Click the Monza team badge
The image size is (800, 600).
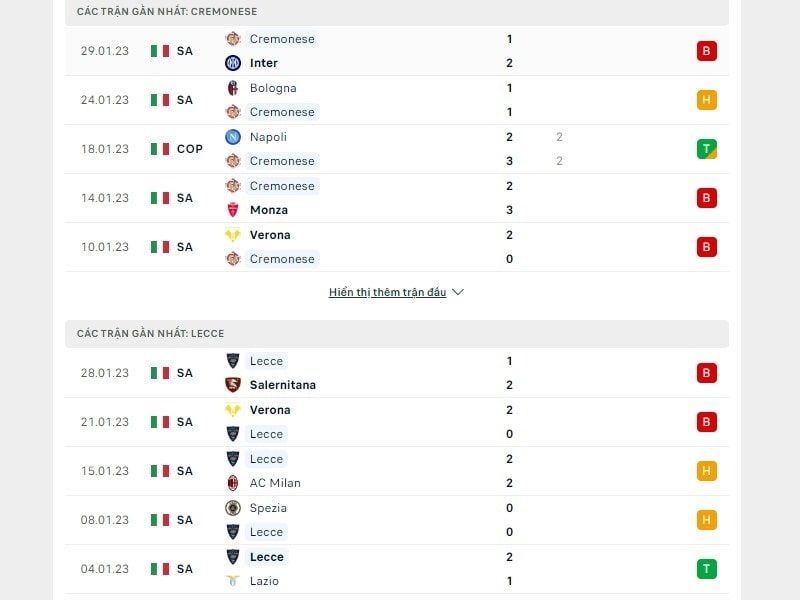(233, 210)
